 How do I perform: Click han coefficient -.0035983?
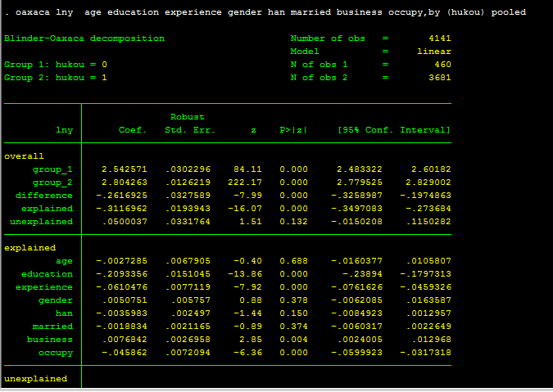121,313
